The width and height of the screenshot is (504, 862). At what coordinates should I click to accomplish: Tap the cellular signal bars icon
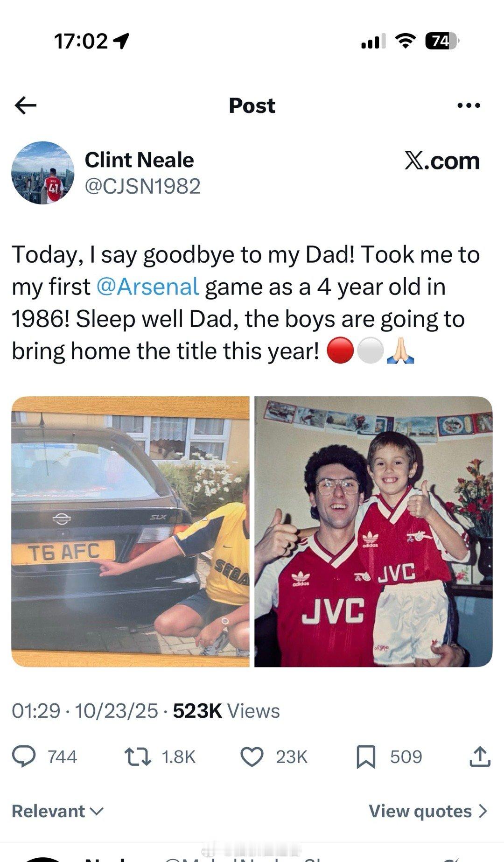(x=373, y=42)
